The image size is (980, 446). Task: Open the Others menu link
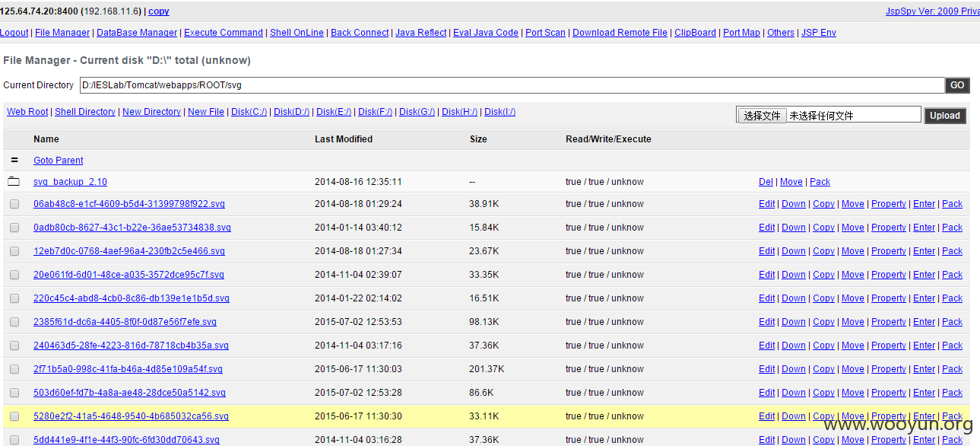point(781,33)
